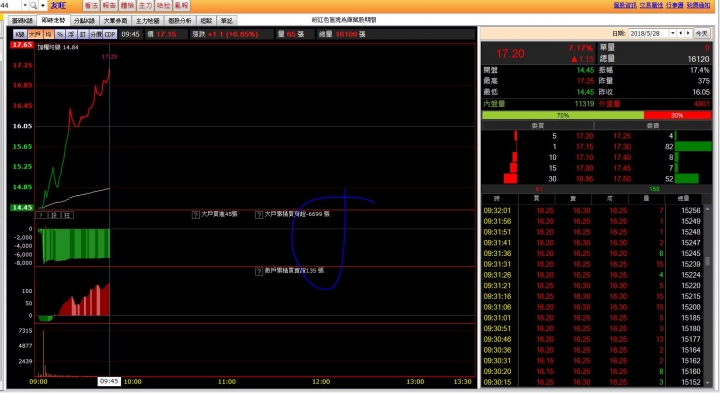Open the 主力 toolbar button
The width and height of the screenshot is (720, 393).
pyautogui.click(x=145, y=6)
